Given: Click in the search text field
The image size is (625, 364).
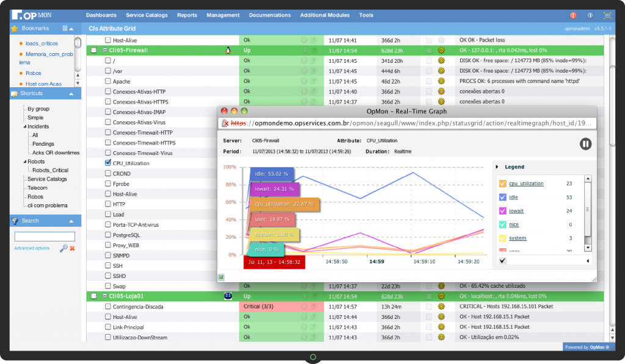Looking at the screenshot, I should click(x=45, y=237).
